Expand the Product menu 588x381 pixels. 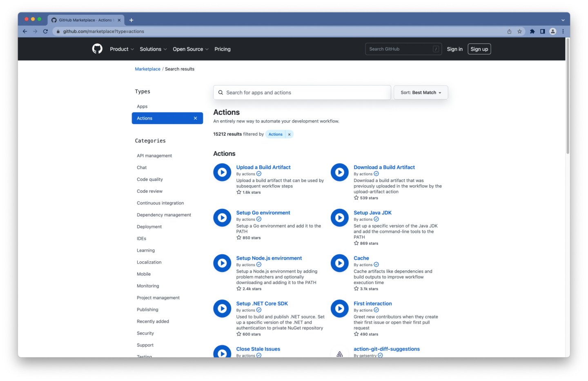pyautogui.click(x=122, y=49)
